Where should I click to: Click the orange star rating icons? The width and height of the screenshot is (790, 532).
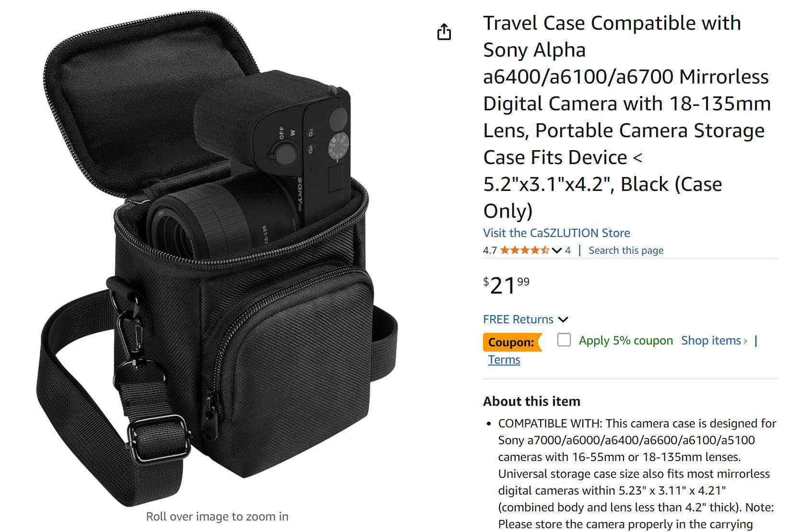(x=525, y=250)
